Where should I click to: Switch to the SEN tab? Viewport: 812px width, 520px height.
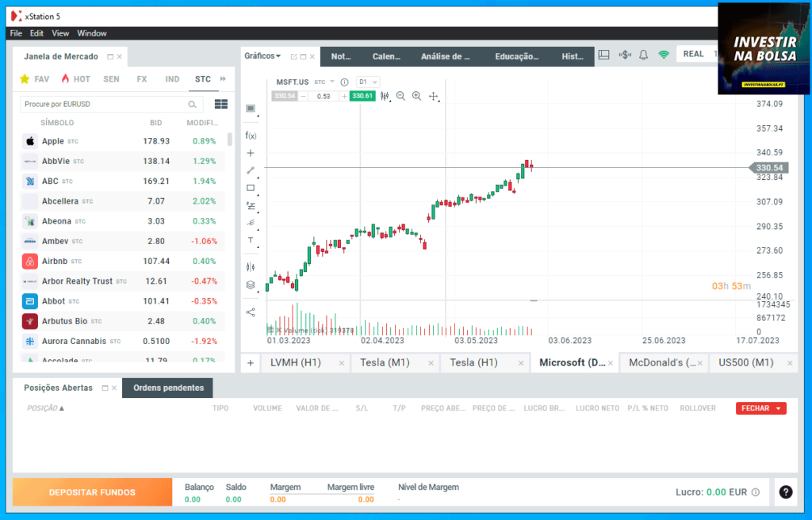[x=111, y=78]
